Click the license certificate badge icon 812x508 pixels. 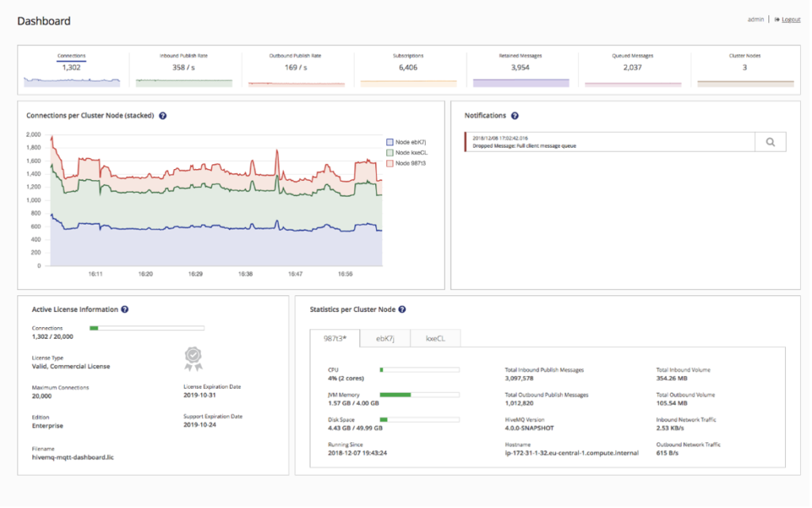193,359
